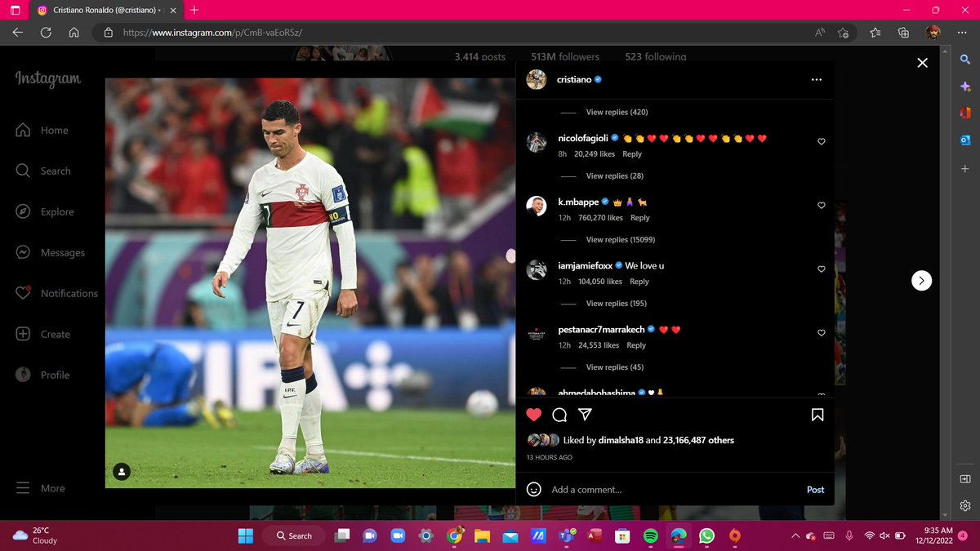The height and width of the screenshot is (551, 980).
Task: Show tagged people on the photo
Action: tap(122, 472)
